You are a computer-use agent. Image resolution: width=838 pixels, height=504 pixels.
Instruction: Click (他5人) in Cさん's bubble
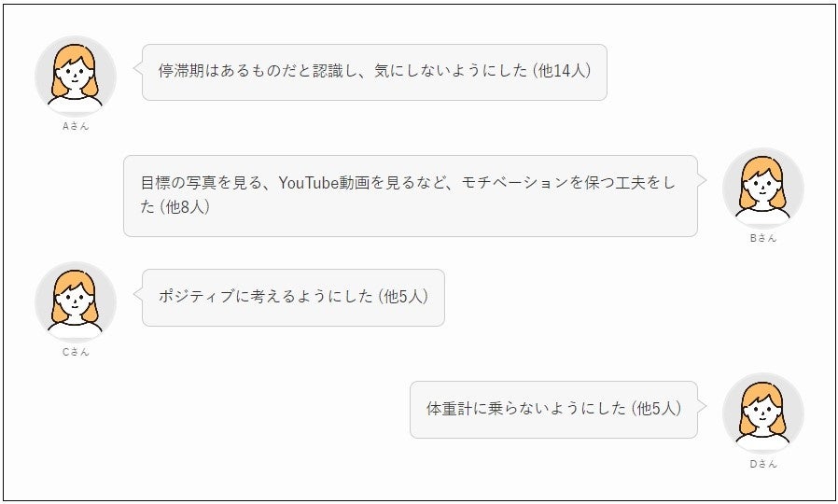pos(402,297)
